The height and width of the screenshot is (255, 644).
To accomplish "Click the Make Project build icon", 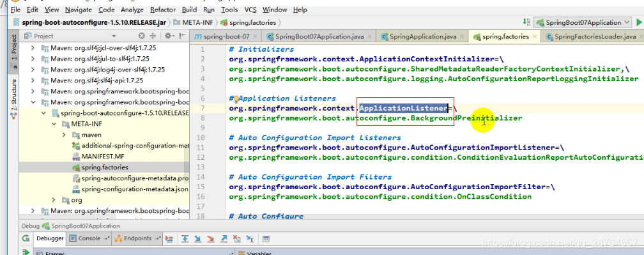I will coord(526,22).
